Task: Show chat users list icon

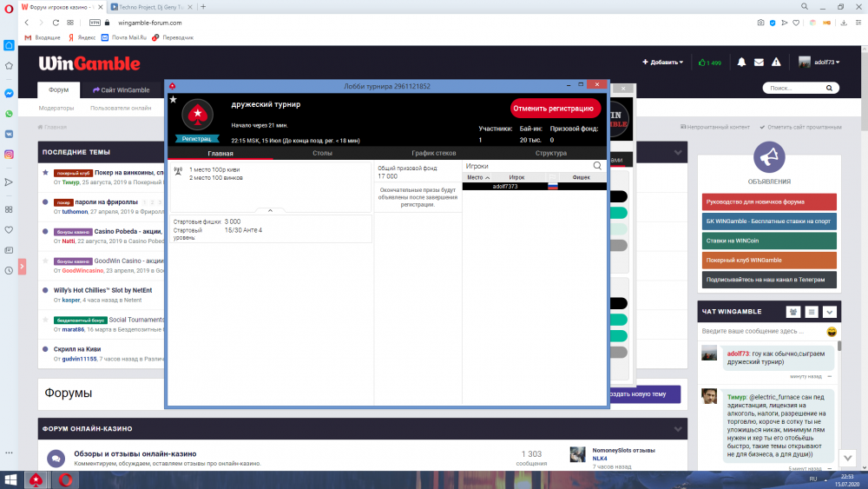Action: click(792, 312)
